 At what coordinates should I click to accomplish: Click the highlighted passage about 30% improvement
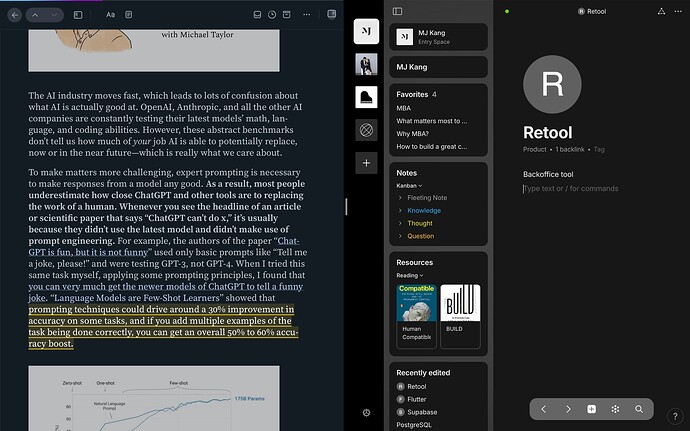(x=163, y=327)
